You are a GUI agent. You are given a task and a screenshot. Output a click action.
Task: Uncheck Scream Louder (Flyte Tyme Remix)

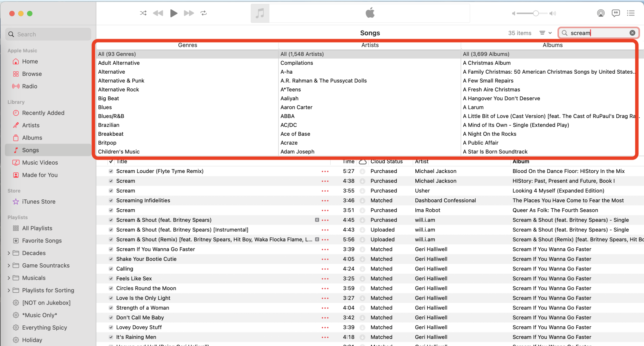click(x=111, y=171)
